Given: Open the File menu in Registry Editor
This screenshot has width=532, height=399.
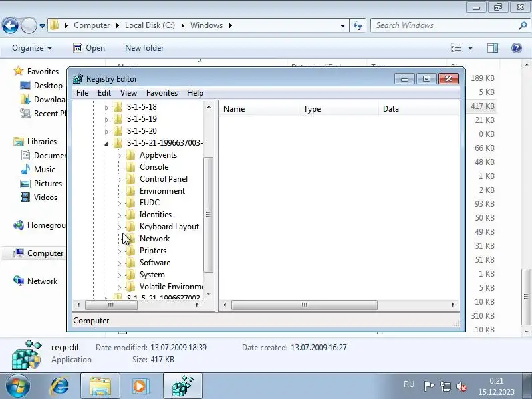Looking at the screenshot, I should click(82, 93).
